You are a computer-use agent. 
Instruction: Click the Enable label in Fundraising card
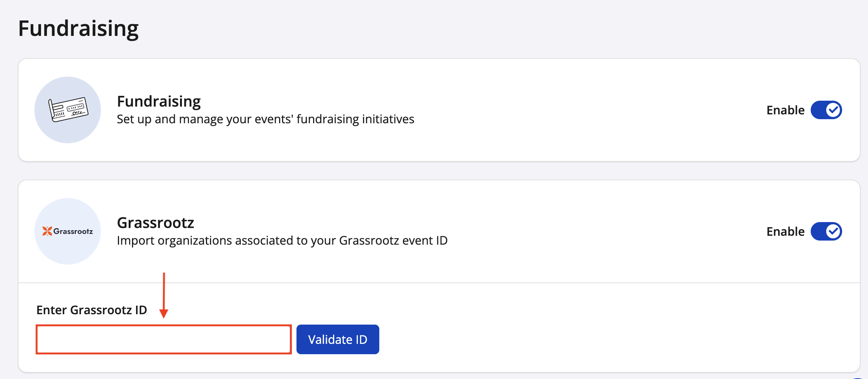[785, 110]
